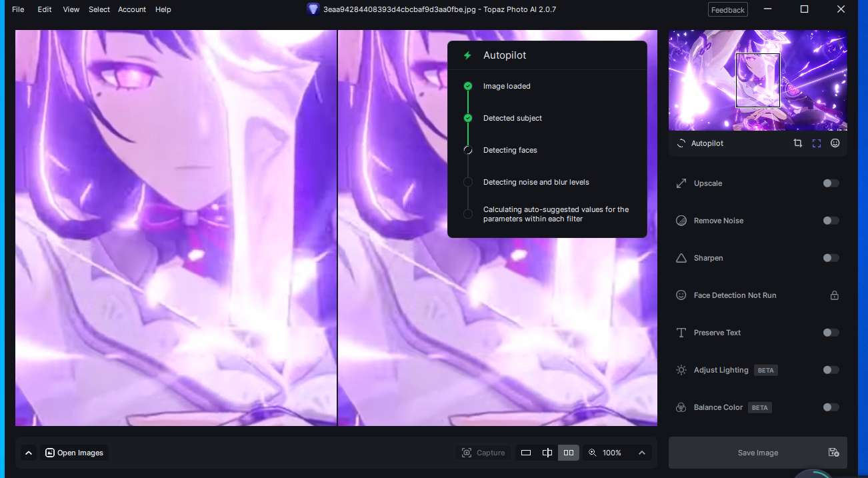Click the image filename in the title bar
Viewport: 868px width, 478px height.
coord(399,9)
